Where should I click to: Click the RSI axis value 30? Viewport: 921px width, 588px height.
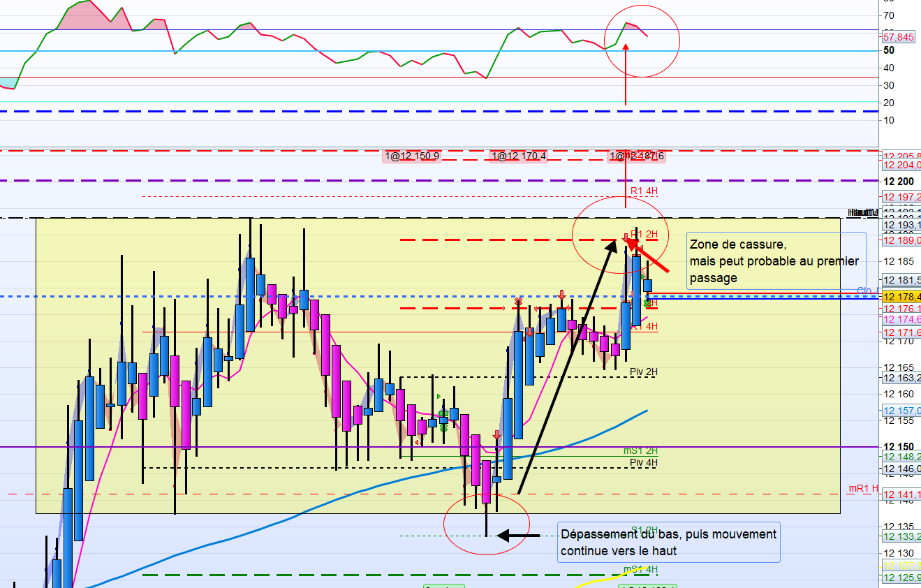(x=889, y=85)
